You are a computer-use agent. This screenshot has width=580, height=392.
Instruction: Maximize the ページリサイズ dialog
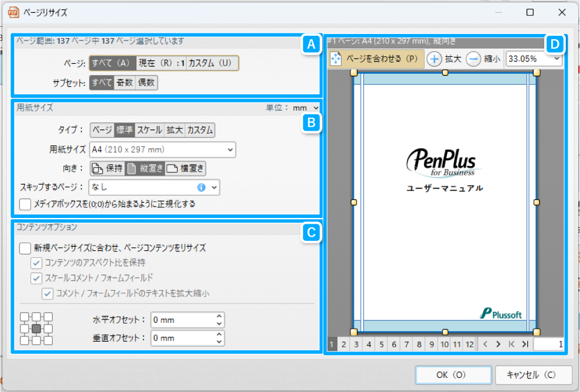click(x=530, y=12)
